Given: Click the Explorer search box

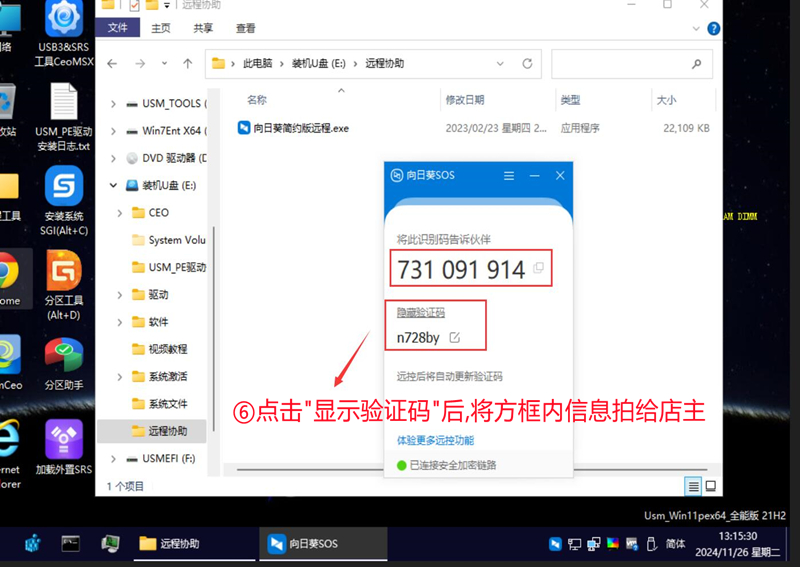Looking at the screenshot, I should coord(625,64).
